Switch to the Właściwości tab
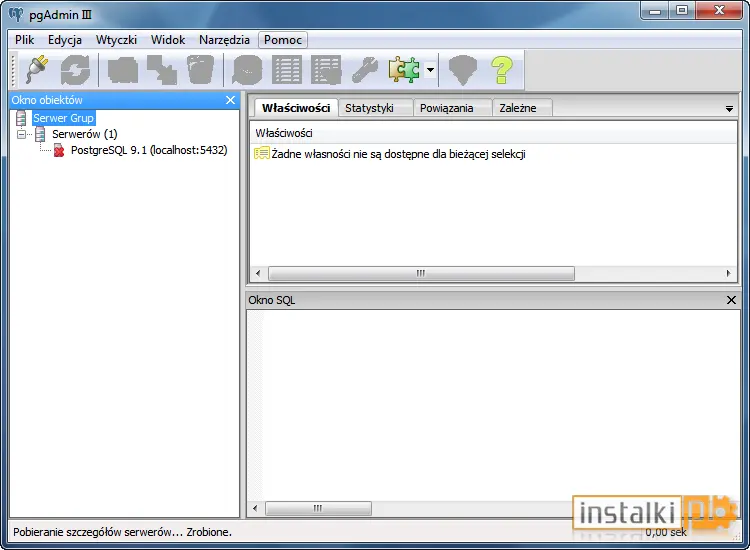 click(296, 108)
